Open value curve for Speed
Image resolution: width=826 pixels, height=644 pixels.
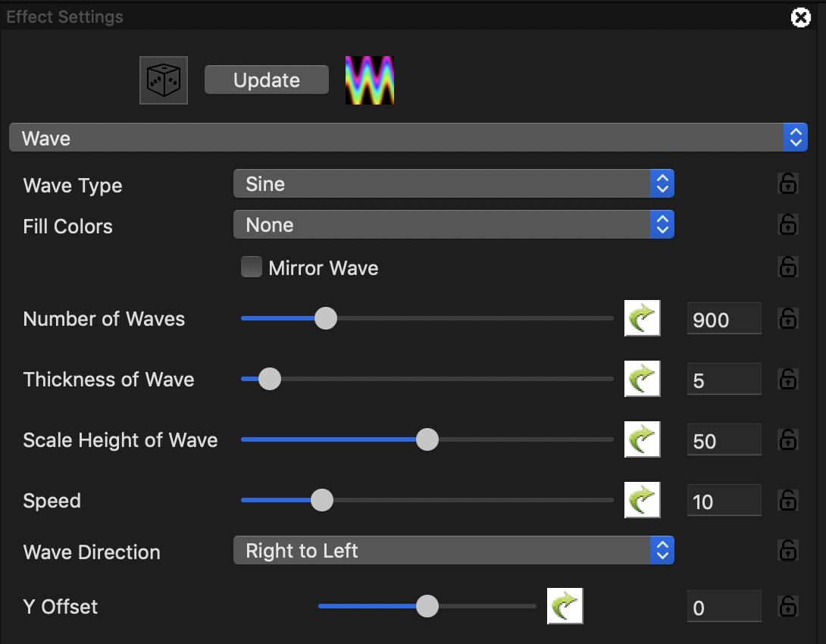coord(642,500)
